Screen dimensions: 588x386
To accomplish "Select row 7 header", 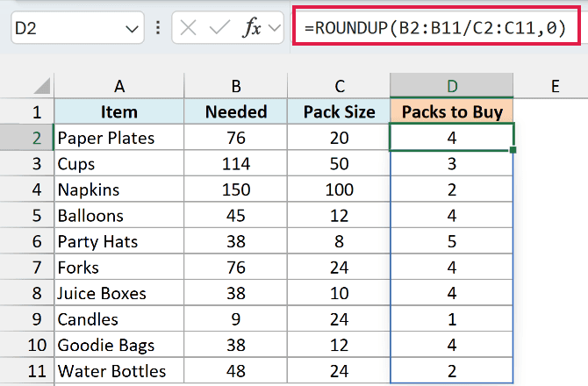I will point(27,267).
